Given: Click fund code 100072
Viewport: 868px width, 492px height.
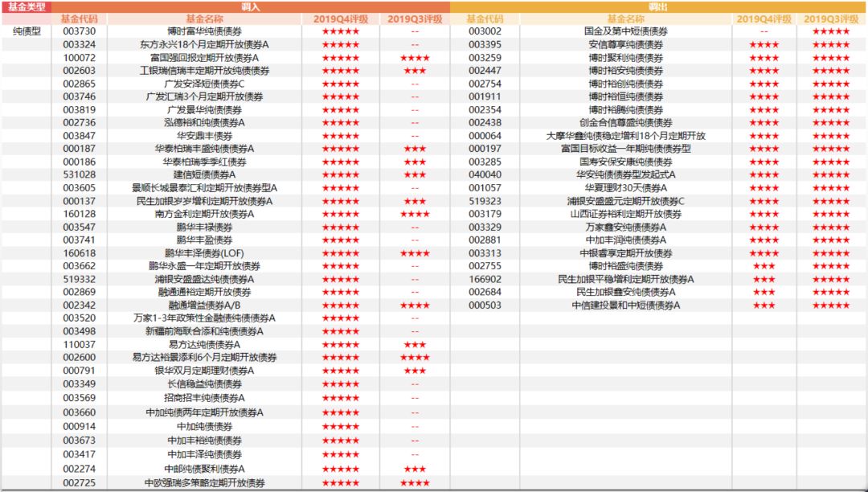Looking at the screenshot, I should [x=79, y=58].
